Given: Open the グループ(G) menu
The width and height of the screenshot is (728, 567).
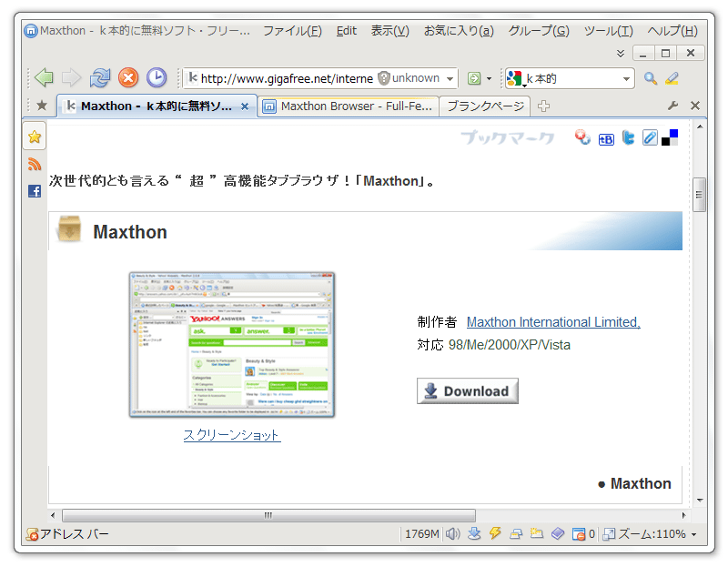Looking at the screenshot, I should [x=539, y=31].
